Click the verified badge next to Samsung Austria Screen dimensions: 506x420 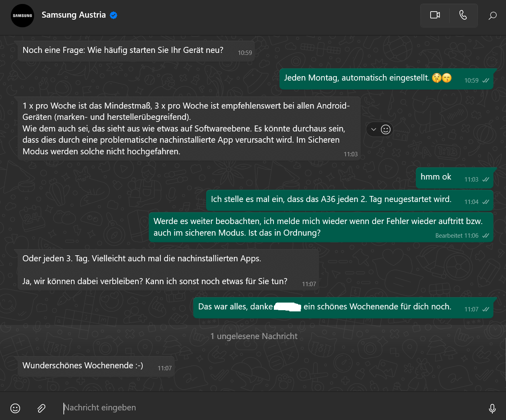click(113, 15)
